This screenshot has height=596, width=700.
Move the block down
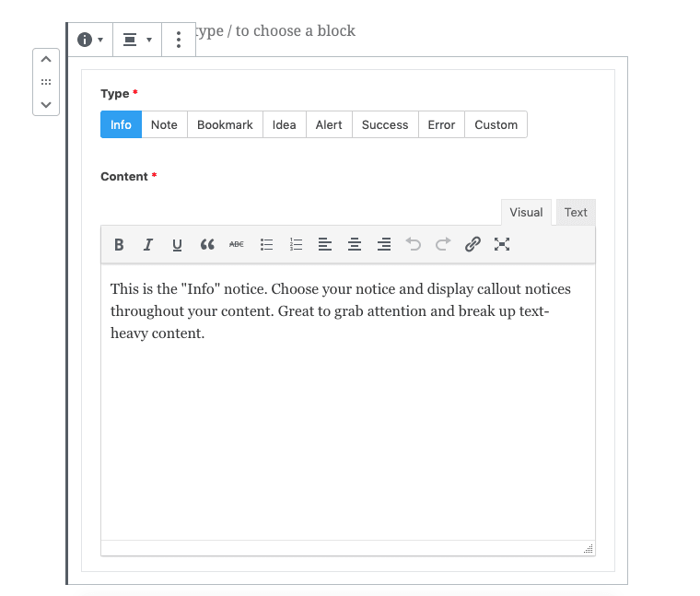pyautogui.click(x=46, y=105)
